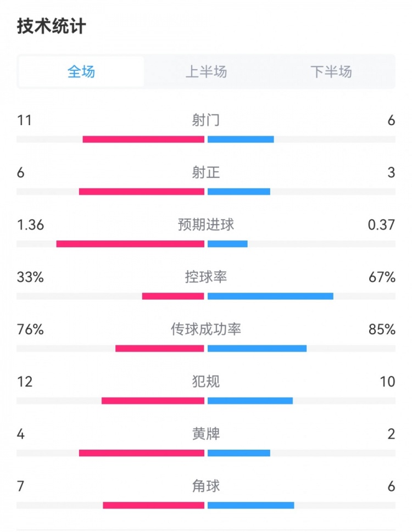Tap the 角球 stat label

click(206, 486)
